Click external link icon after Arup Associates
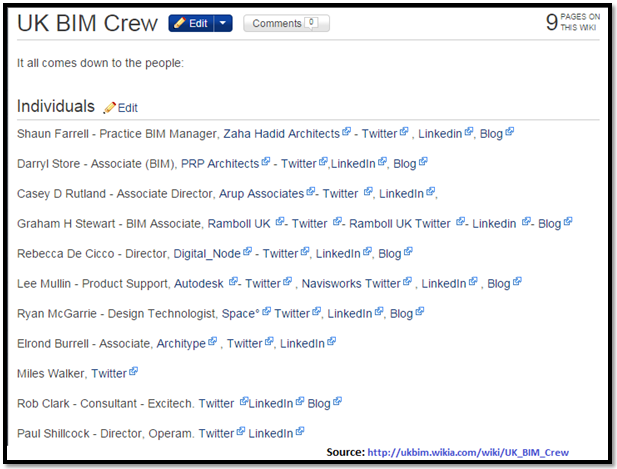 tap(311, 191)
